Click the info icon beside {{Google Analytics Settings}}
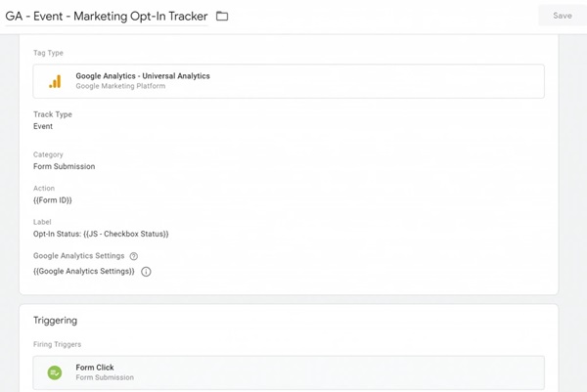The image size is (587, 392). point(146,271)
